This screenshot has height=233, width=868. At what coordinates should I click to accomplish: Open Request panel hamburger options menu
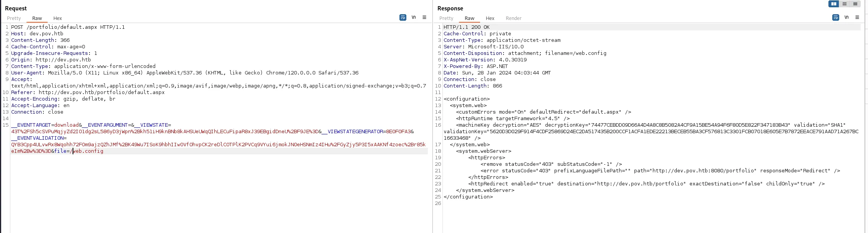tap(424, 17)
